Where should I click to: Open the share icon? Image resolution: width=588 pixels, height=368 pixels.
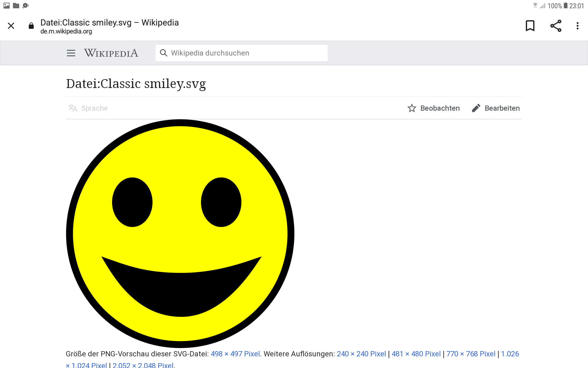pos(556,26)
